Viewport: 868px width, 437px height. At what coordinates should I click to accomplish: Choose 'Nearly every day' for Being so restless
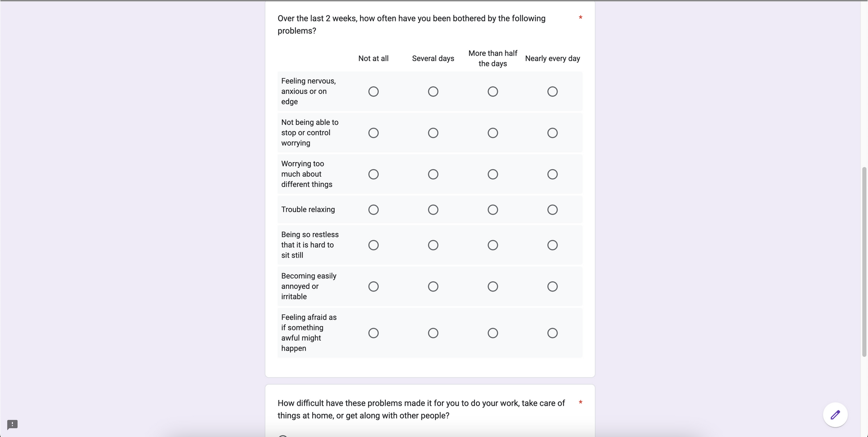552,245
